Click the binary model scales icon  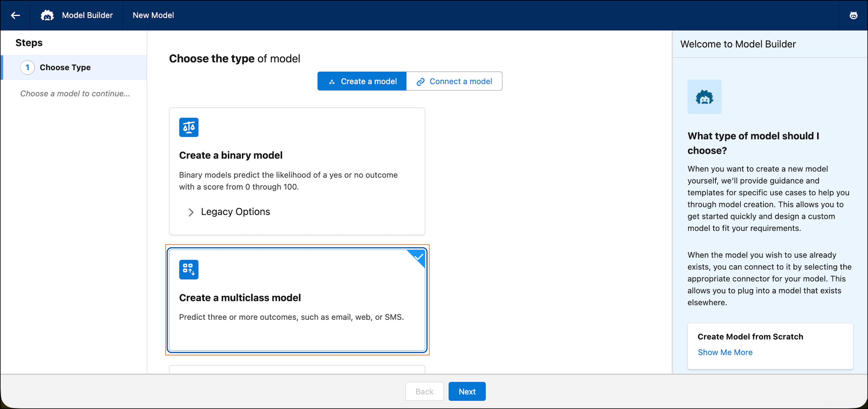click(189, 127)
